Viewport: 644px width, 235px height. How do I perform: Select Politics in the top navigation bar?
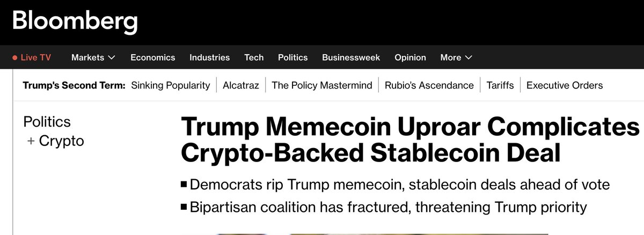point(292,57)
